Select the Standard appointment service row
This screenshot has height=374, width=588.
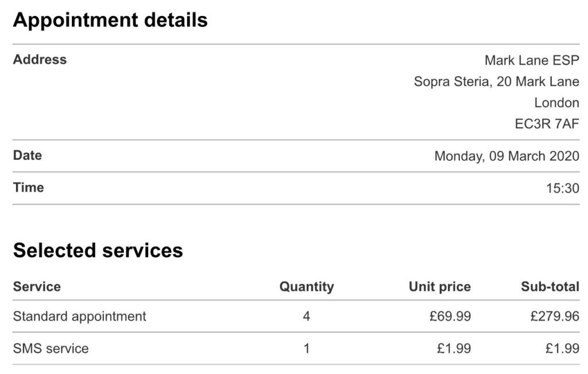click(296, 316)
